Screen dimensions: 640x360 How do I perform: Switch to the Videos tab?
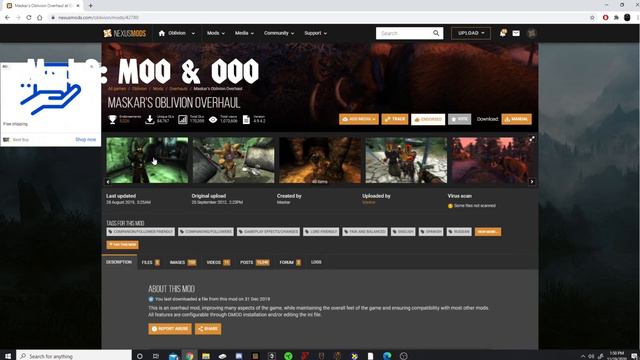[x=218, y=262]
